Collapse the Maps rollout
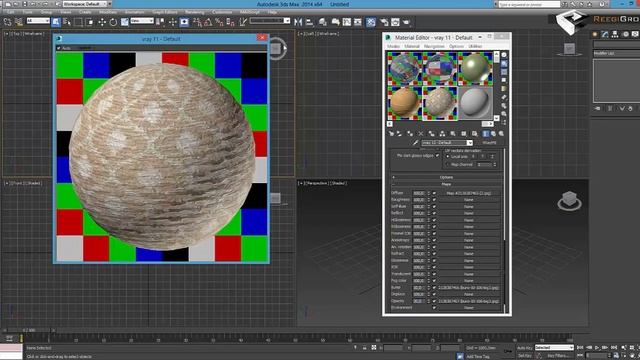 pyautogui.click(x=447, y=184)
